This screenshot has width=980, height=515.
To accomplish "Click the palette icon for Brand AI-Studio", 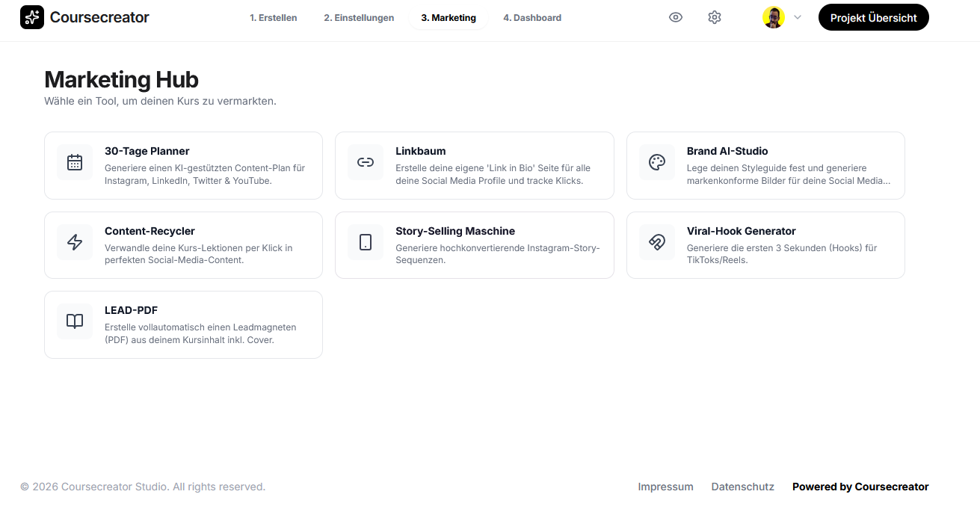I will 657,162.
